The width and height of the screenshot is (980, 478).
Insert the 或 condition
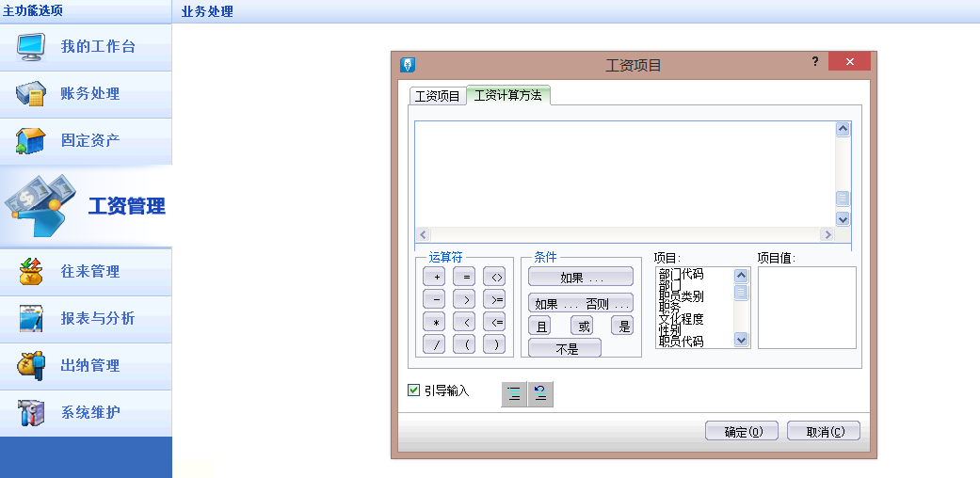point(582,326)
